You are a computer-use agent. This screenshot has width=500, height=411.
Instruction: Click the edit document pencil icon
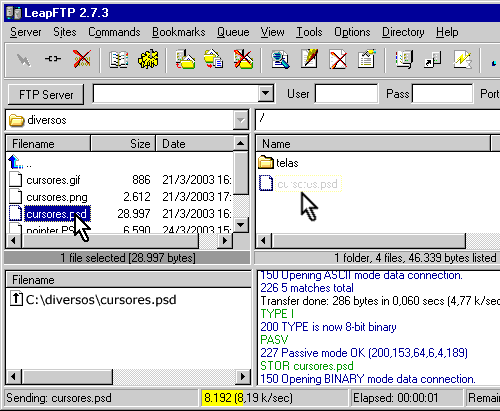[x=309, y=59]
